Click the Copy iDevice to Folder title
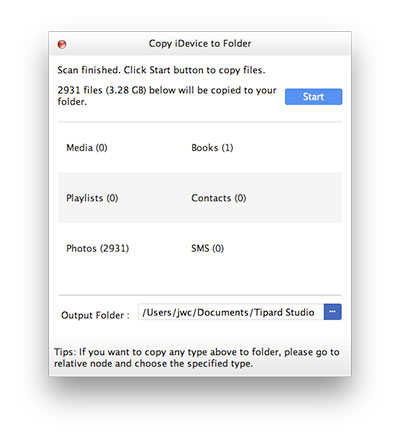 click(200, 44)
